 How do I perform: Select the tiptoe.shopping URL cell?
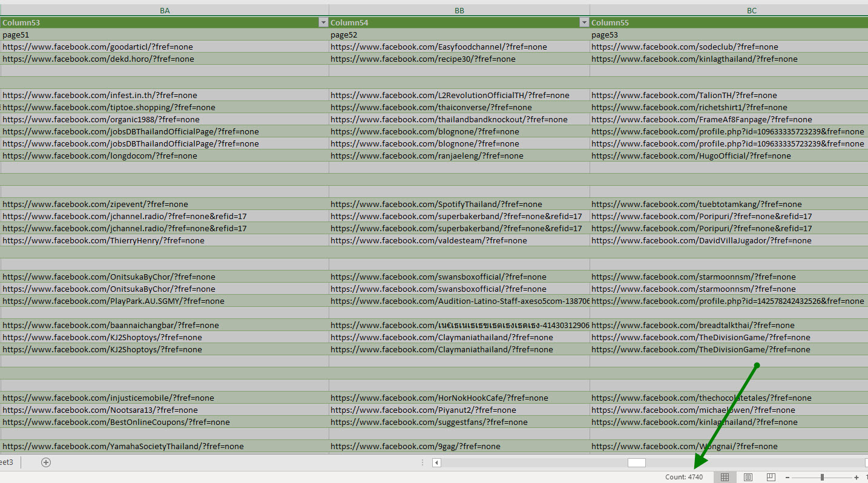165,107
